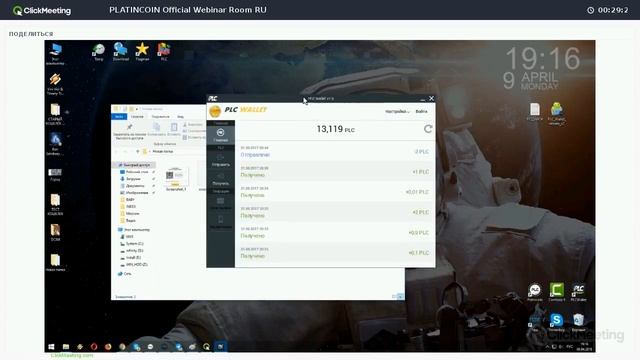Switch to the Главная ribbon tab in Explorer
Screen dimensions: 640x360
click(x=137, y=117)
